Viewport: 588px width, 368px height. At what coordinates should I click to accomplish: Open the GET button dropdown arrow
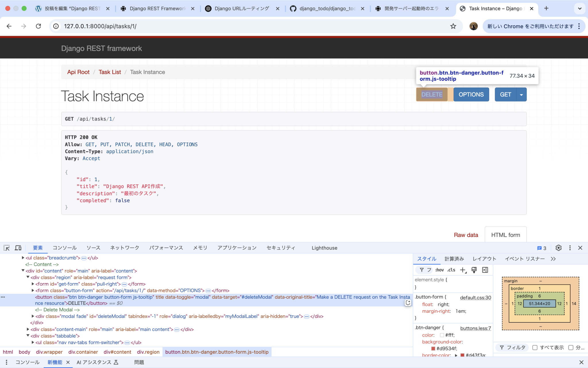pyautogui.click(x=521, y=94)
